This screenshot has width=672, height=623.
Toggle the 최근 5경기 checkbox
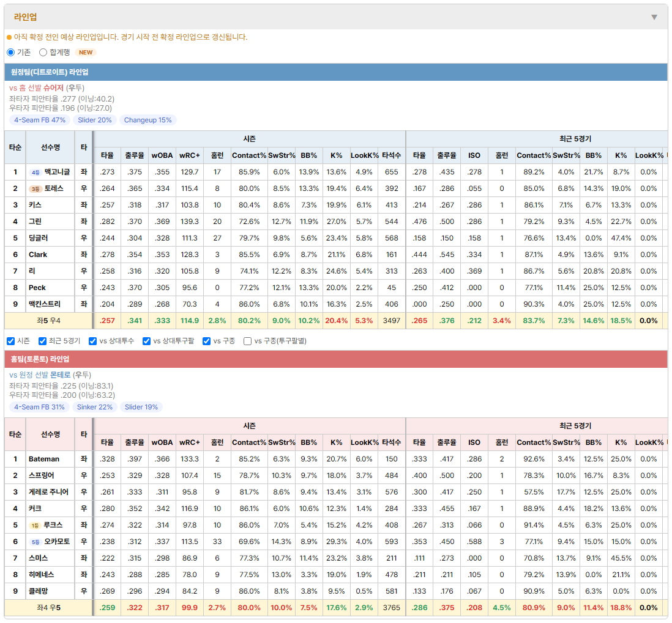(x=42, y=341)
